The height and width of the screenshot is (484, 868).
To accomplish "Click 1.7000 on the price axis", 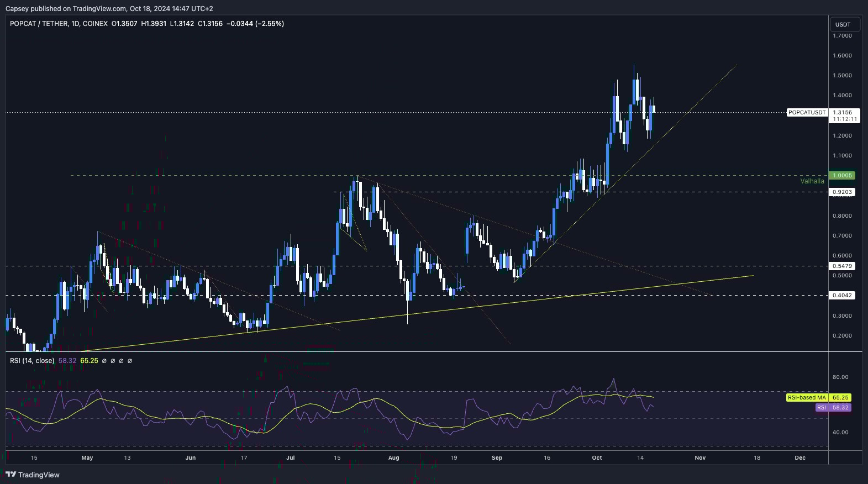I will click(x=843, y=36).
